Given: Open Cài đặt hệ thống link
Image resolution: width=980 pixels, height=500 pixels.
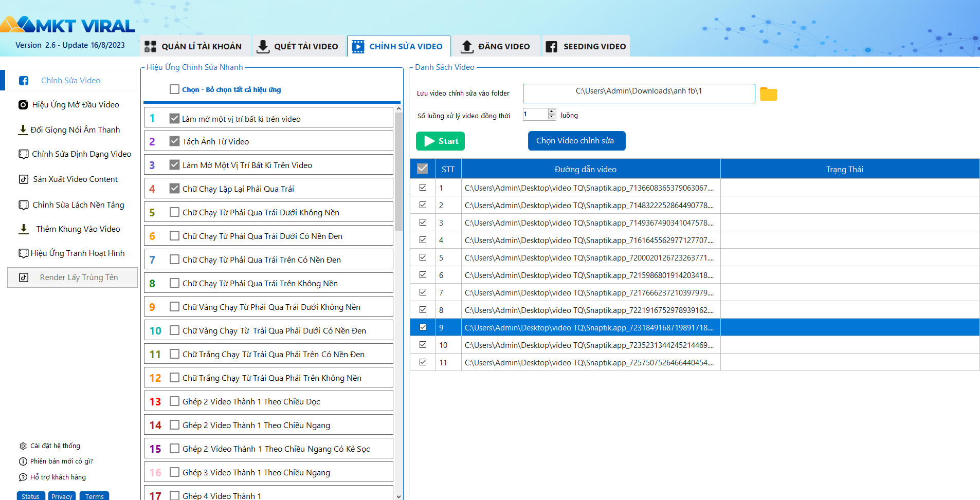Looking at the screenshot, I should (x=55, y=446).
